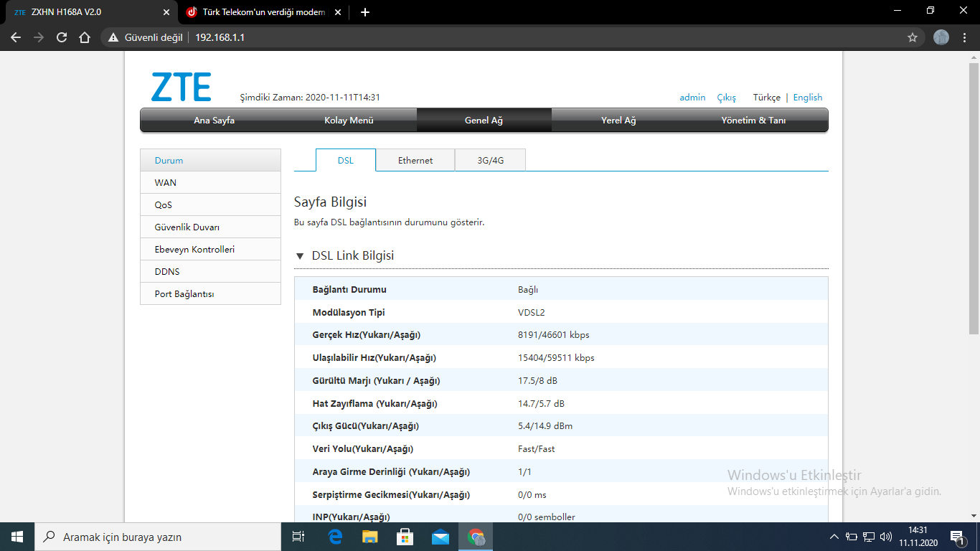Show hidden system tray icons

tap(834, 537)
